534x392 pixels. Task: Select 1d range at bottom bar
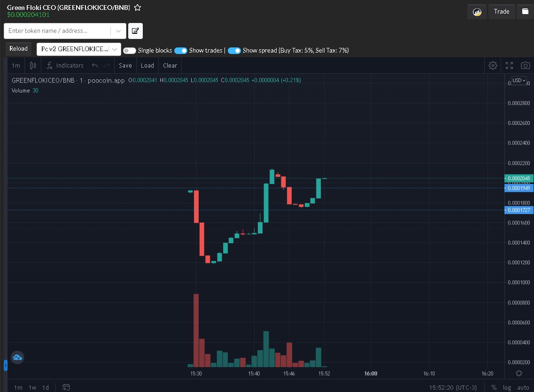coord(46,388)
